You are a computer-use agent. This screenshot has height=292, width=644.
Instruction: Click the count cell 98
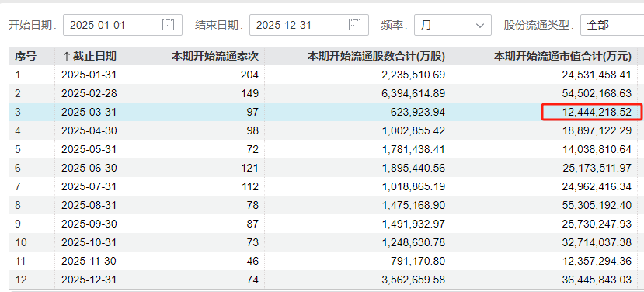[252, 130]
